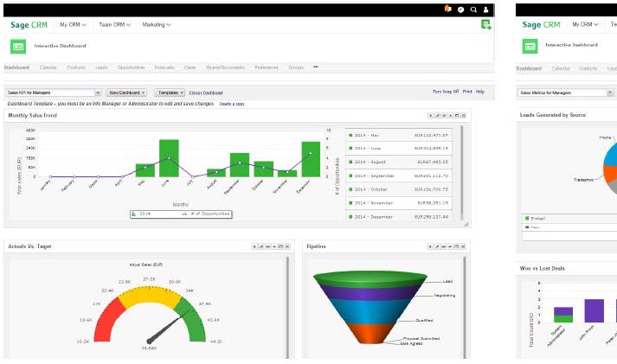Open the user profile icon

point(486,10)
